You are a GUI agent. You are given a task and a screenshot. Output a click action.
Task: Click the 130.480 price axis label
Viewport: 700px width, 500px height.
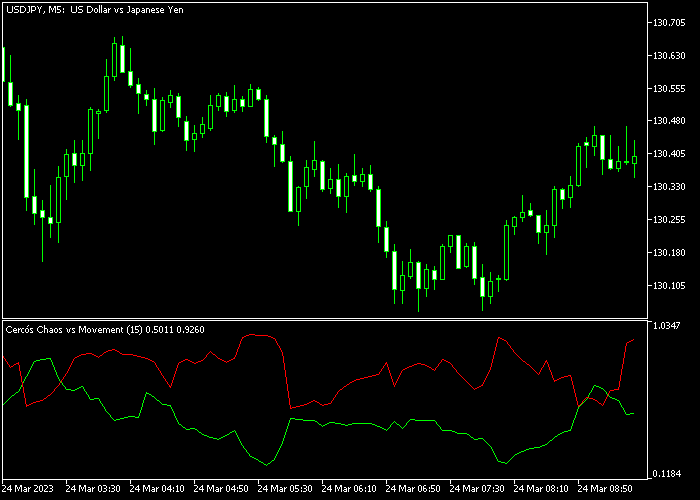(669, 121)
